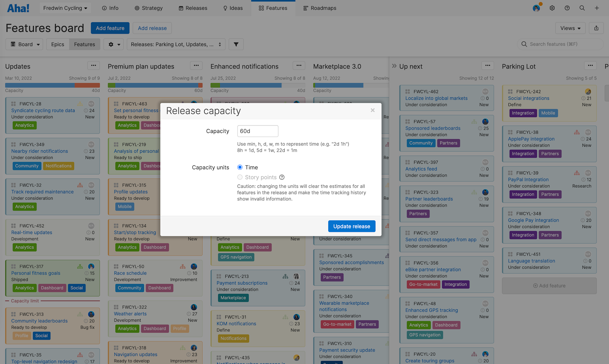Click the plus icon in top bar
The image size is (609, 364).
click(597, 8)
